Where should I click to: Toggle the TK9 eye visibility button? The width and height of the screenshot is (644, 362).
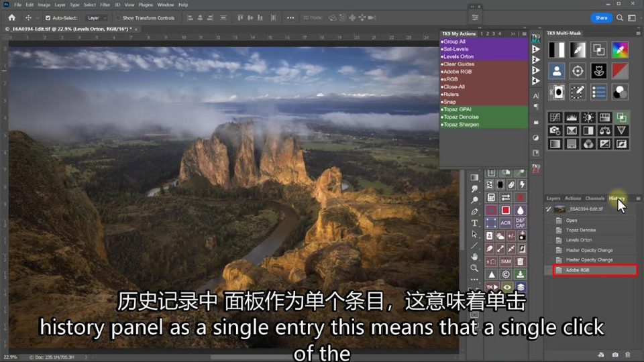pos(506,287)
